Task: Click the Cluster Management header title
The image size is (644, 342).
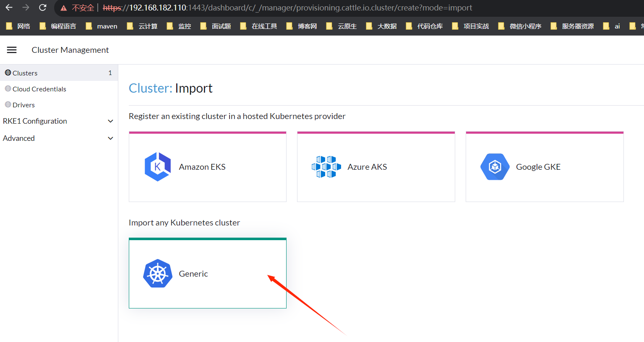Action: [70, 50]
